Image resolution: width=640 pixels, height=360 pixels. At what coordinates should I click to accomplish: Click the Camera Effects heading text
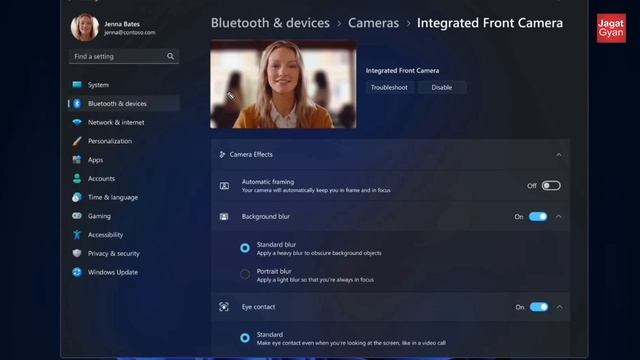tap(251, 154)
